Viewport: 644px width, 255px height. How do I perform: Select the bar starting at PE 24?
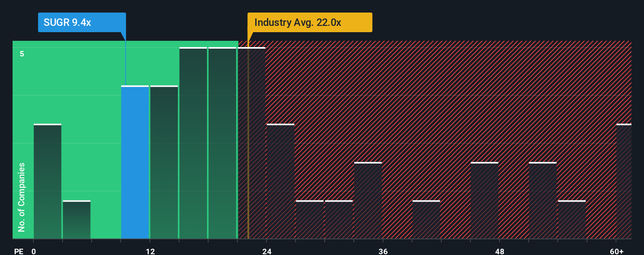tap(280, 181)
